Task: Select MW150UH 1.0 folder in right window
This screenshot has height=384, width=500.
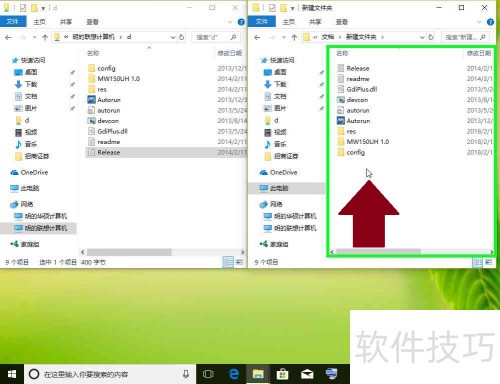Action: click(363, 142)
